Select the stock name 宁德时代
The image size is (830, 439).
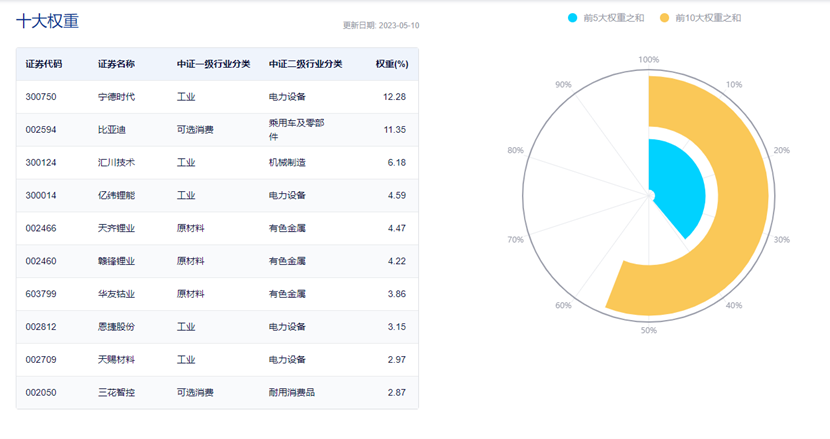click(x=116, y=97)
